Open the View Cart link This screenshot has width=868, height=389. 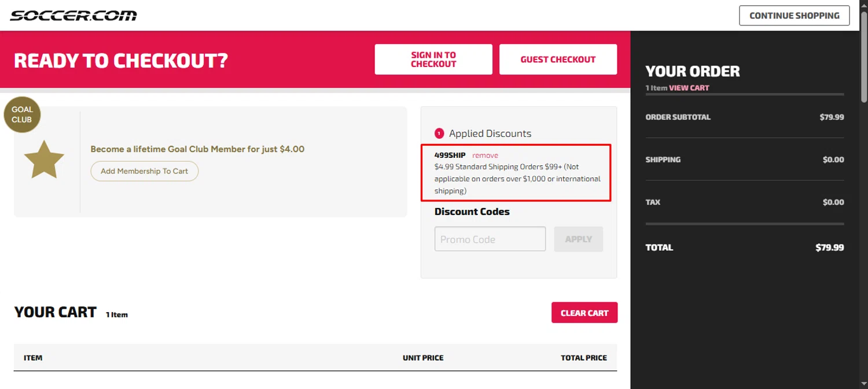689,88
